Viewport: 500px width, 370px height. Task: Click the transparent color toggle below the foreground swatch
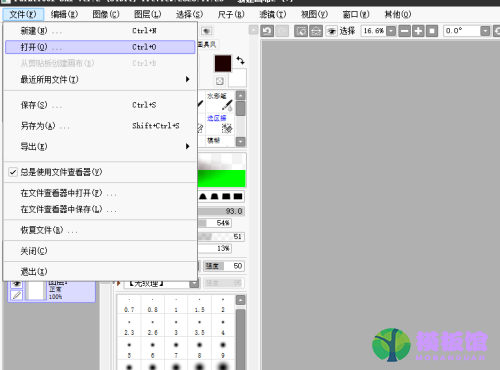coord(219,81)
